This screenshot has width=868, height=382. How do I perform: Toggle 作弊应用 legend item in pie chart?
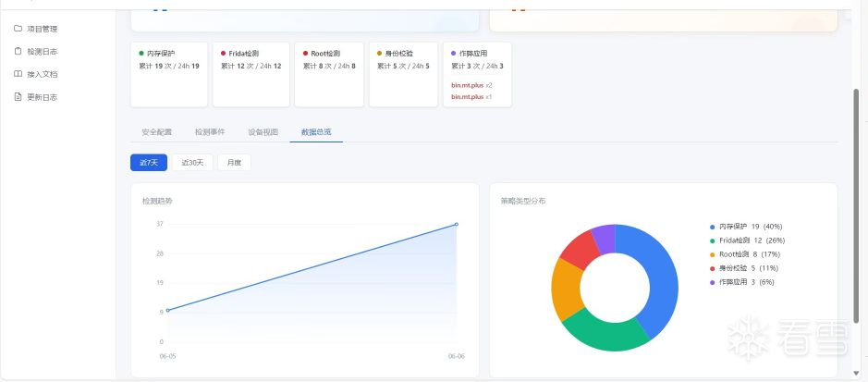point(741,282)
